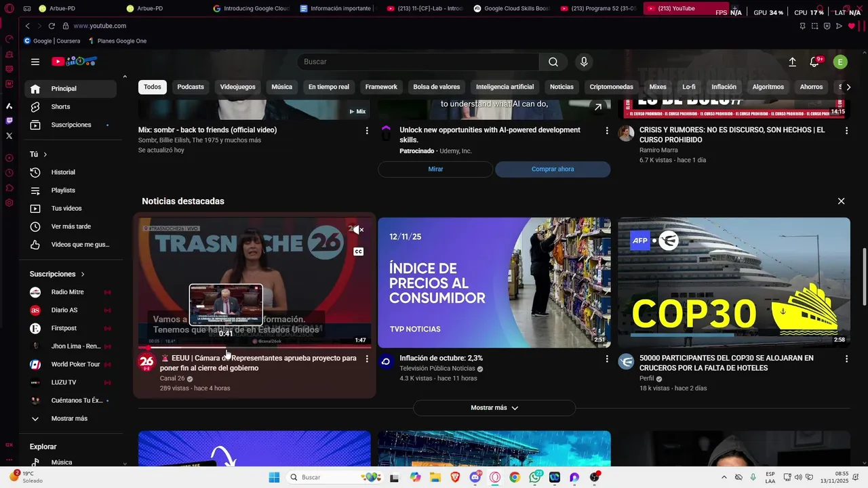The image size is (868, 488).
Task: Open Diario AS channel subscription
Action: click(x=71, y=310)
